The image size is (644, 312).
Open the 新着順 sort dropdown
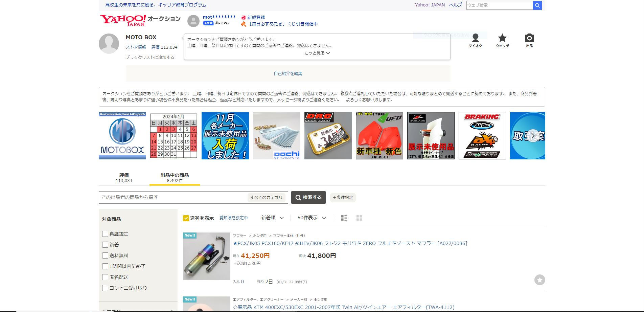(272, 218)
